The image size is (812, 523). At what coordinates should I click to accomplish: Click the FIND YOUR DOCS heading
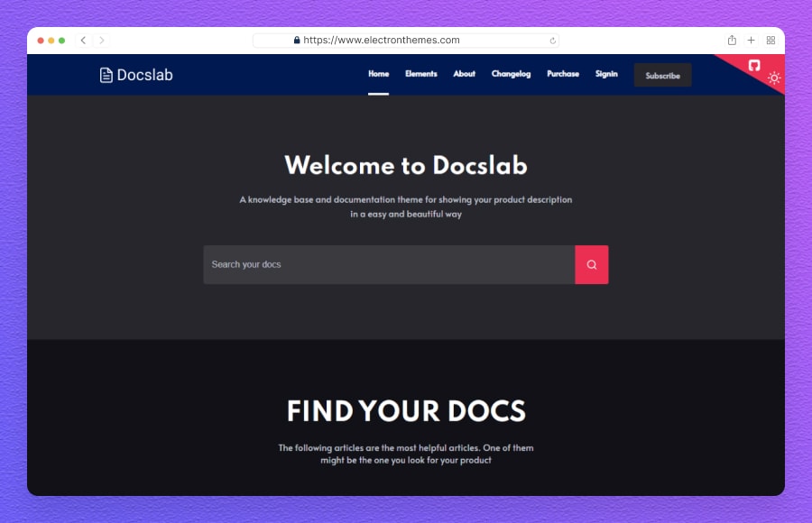406,411
